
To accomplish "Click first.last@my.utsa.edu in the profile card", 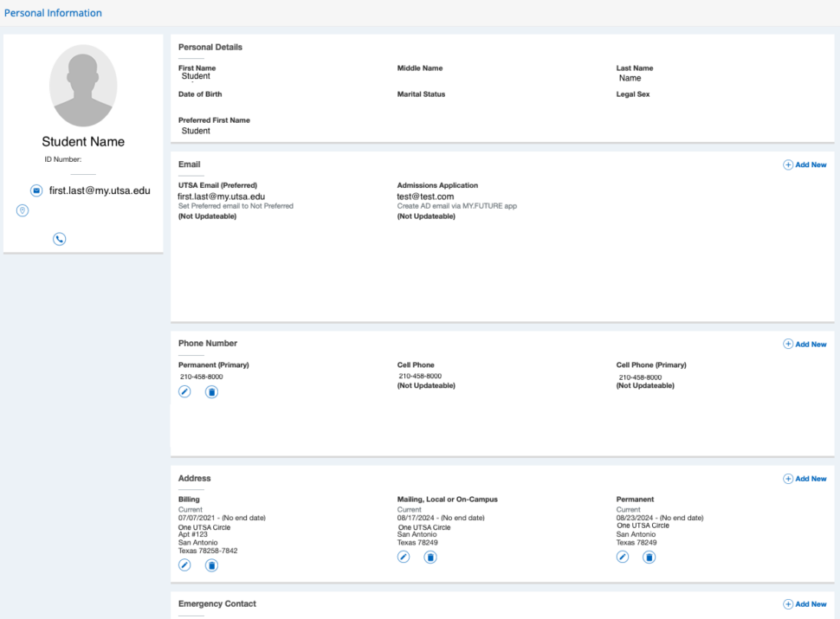I will (x=100, y=190).
